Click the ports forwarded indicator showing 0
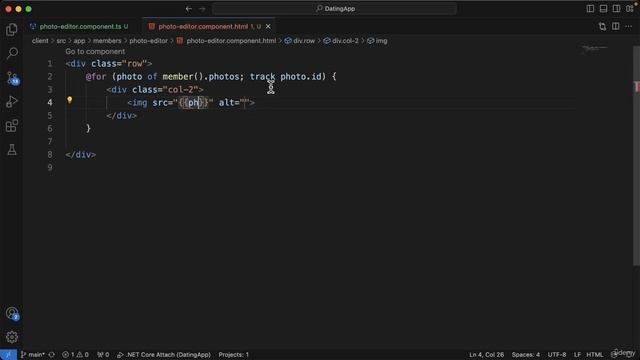Screen dimensions: 640x360 [103, 355]
